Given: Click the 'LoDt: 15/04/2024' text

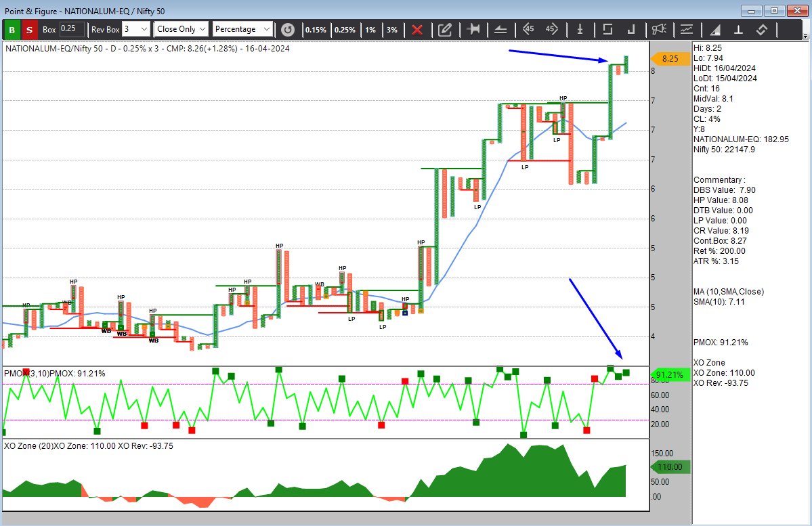Looking at the screenshot, I should [x=725, y=79].
